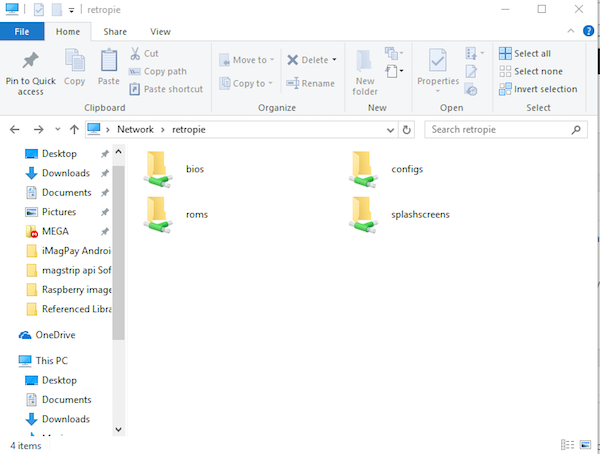Viewport: 600px width, 454px height.
Task: Click the Cut scissors icon
Action: (135, 54)
